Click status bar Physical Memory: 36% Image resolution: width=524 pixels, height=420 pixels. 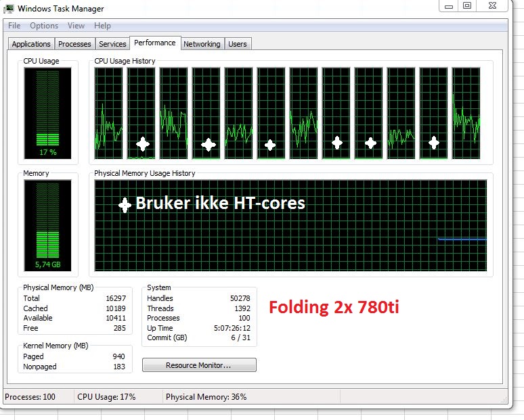(206, 396)
